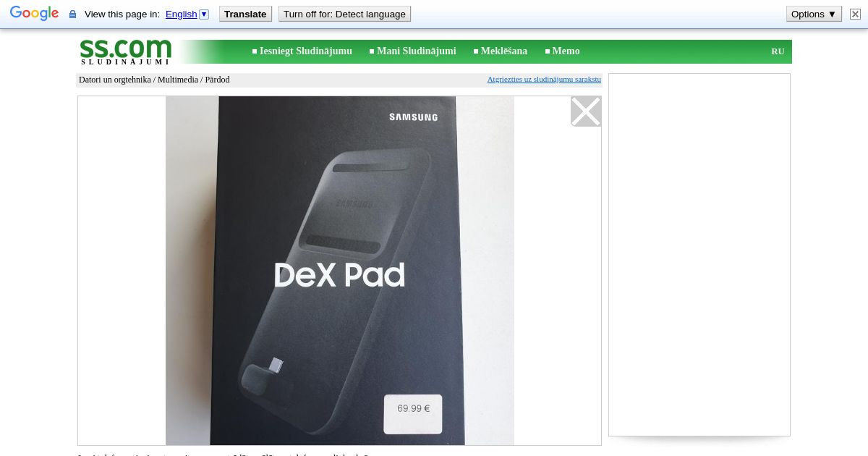The height and width of the screenshot is (456, 868).
Task: Click the Translate button
Action: pos(245,14)
